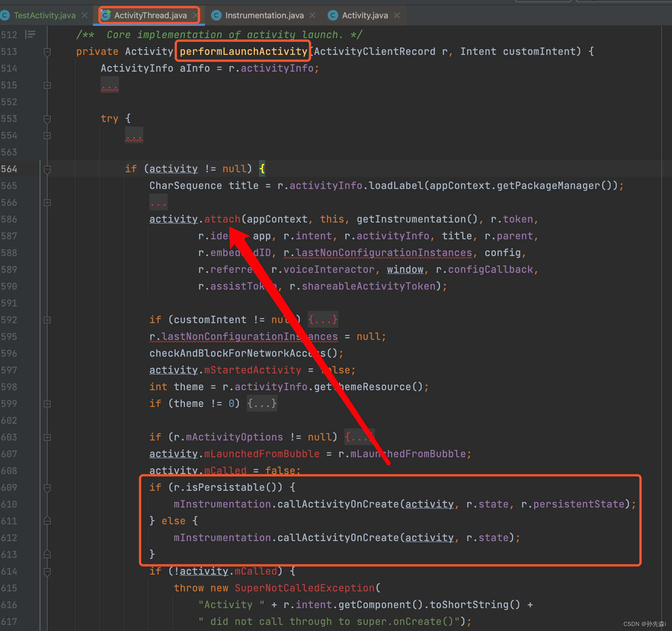
Task: Expand the folded region at line 566
Action: (x=47, y=203)
